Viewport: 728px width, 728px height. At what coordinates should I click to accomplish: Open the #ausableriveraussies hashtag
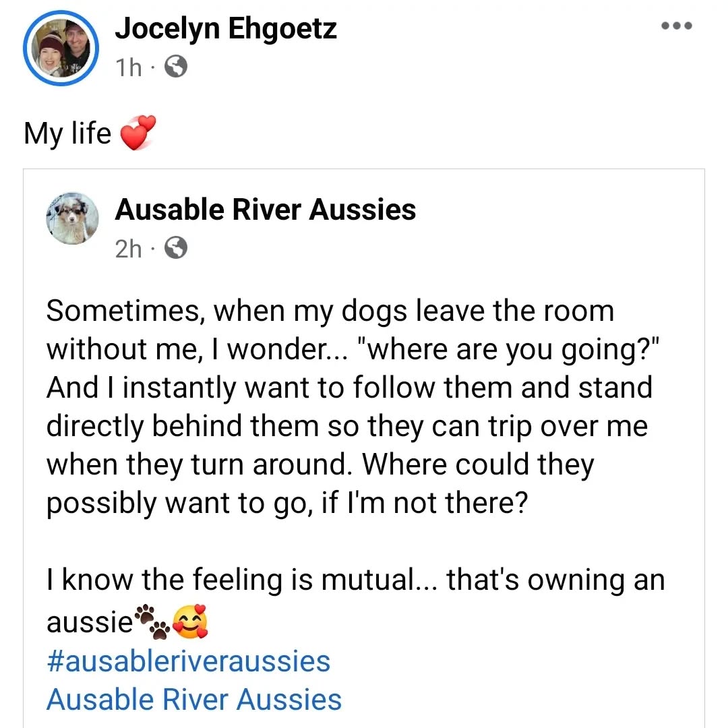tap(188, 661)
